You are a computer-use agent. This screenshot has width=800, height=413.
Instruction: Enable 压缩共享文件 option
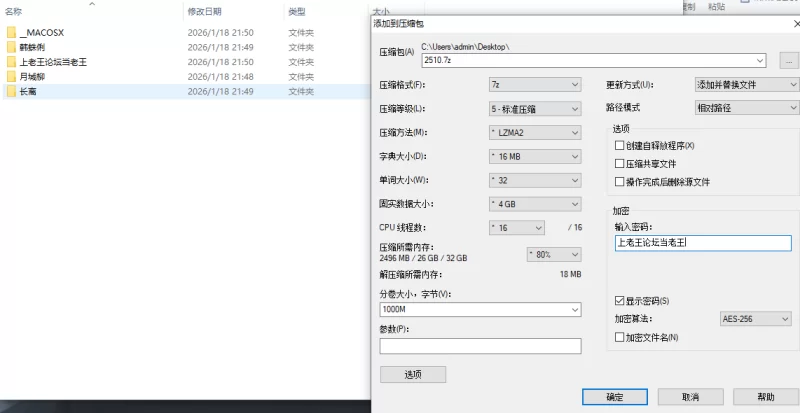619,164
